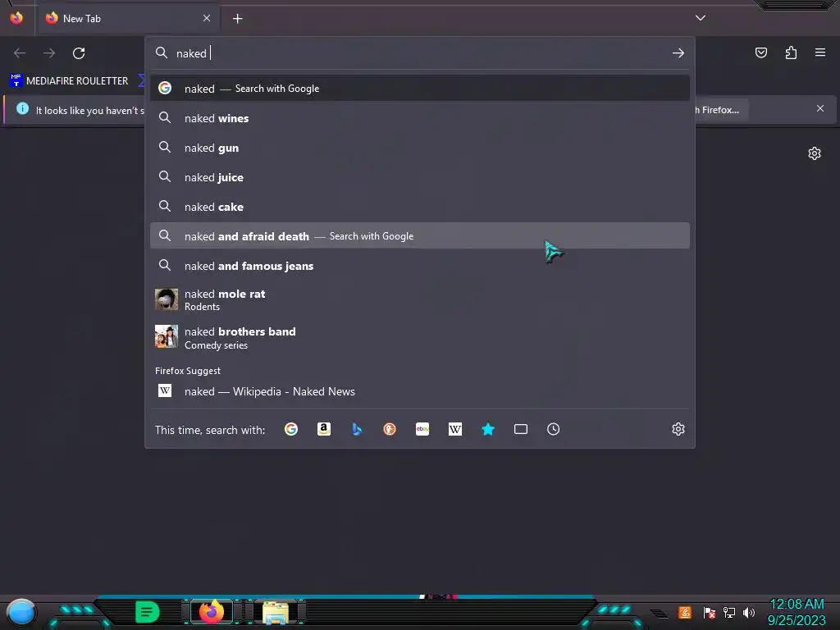Open the network tray icon
The image size is (840, 630).
point(728,612)
